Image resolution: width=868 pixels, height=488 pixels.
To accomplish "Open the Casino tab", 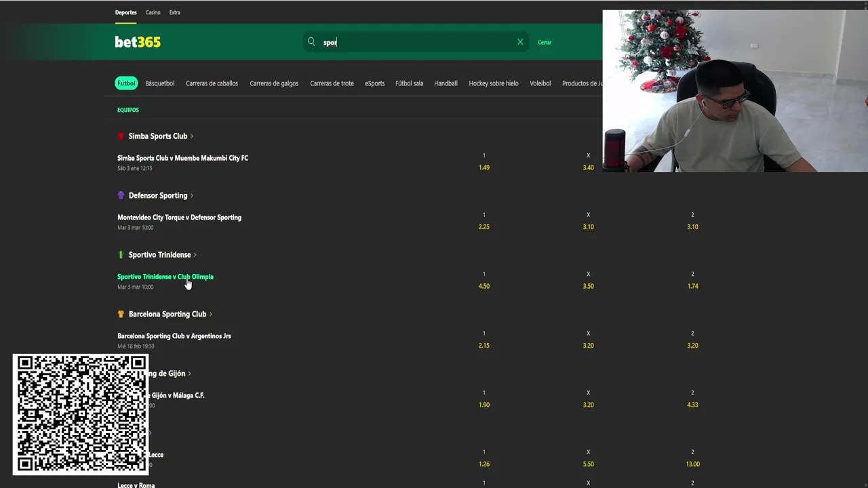I will [153, 12].
